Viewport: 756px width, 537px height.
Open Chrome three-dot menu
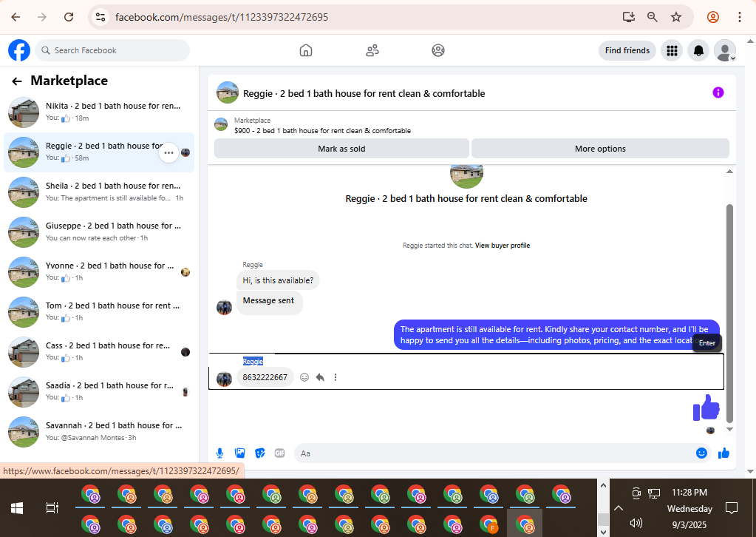click(739, 17)
